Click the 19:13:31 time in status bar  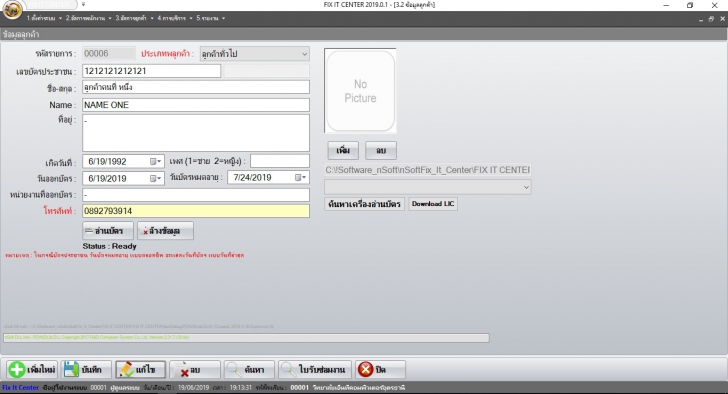pyautogui.click(x=240, y=388)
